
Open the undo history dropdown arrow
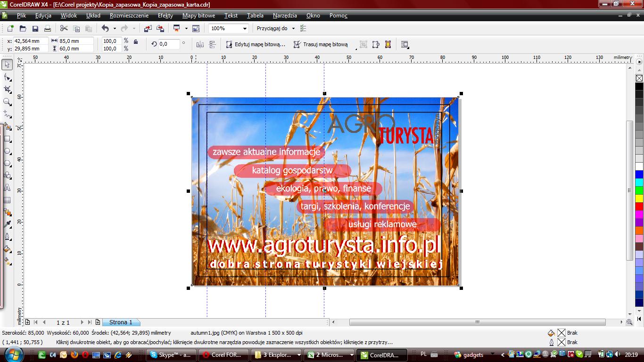[115, 28]
